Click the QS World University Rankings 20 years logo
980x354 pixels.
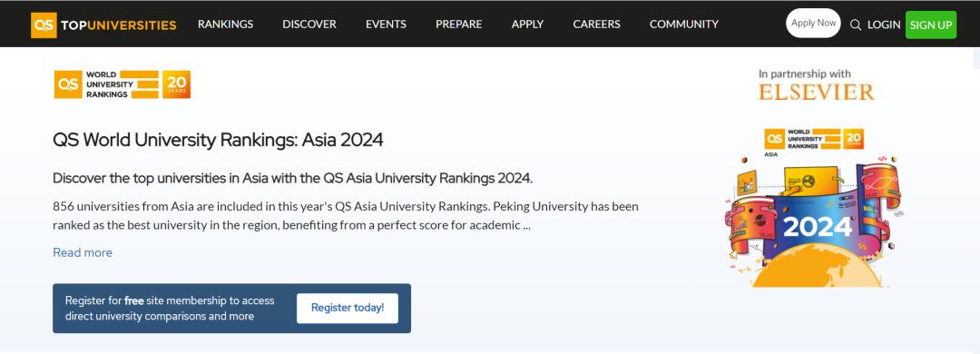click(x=122, y=84)
